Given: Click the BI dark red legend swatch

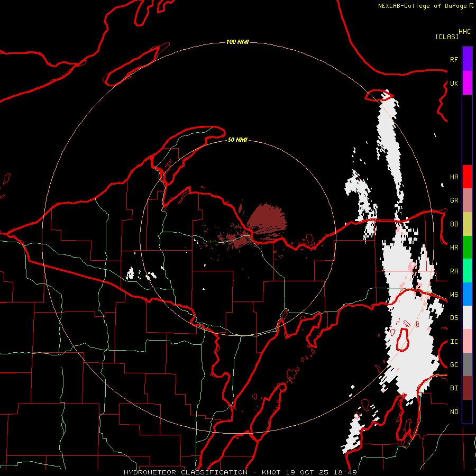Looking at the screenshot, I should 467,388.
